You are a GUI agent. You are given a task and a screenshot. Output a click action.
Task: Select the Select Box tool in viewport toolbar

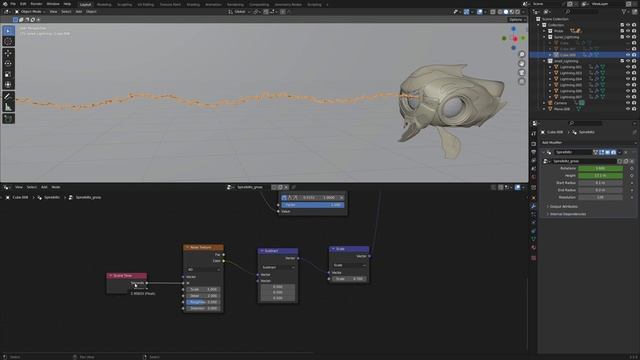(8, 31)
